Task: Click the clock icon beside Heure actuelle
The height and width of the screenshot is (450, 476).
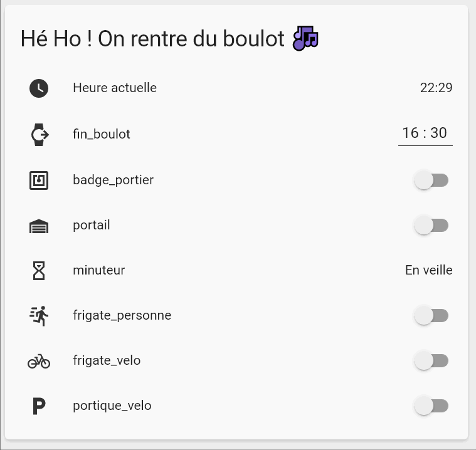Action: point(39,88)
